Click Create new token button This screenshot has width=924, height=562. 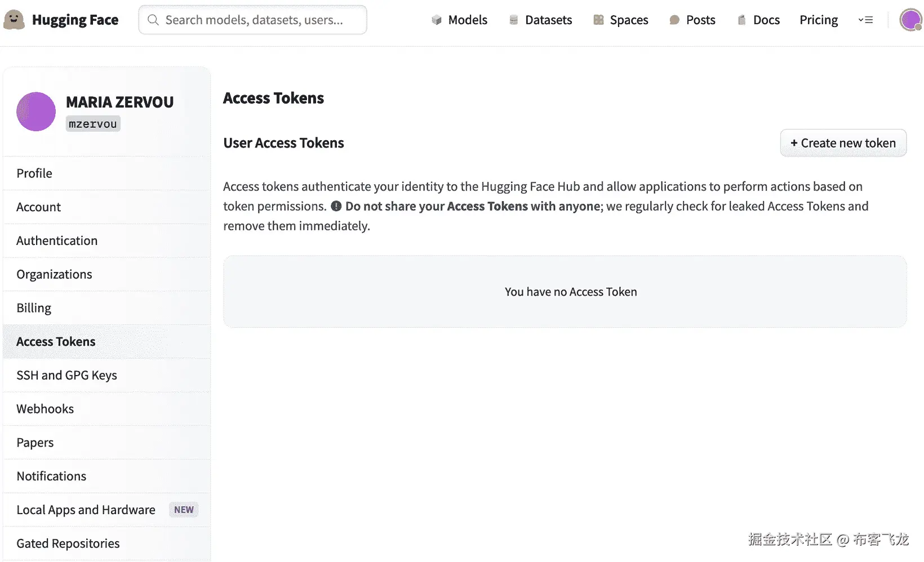[x=843, y=143]
